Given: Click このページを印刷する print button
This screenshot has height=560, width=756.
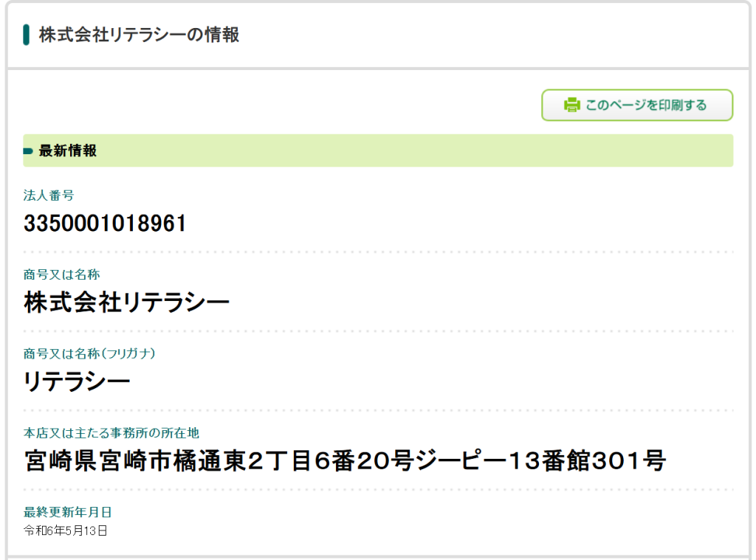Looking at the screenshot, I should click(637, 105).
